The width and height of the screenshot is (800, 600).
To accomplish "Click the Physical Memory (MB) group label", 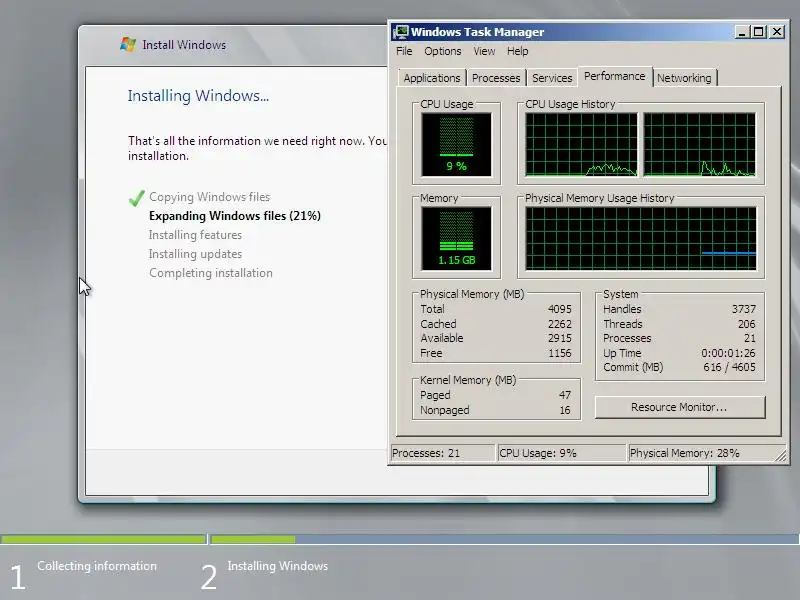I will coord(472,294).
